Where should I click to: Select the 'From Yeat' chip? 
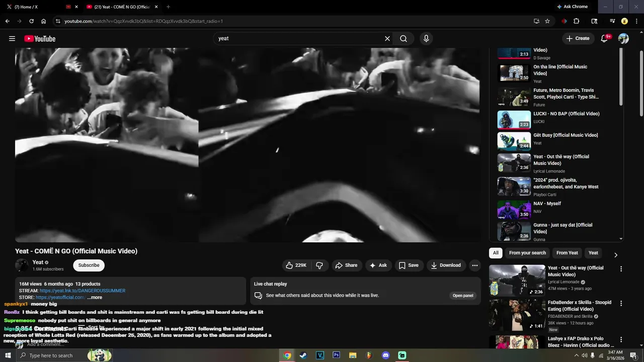point(567,253)
